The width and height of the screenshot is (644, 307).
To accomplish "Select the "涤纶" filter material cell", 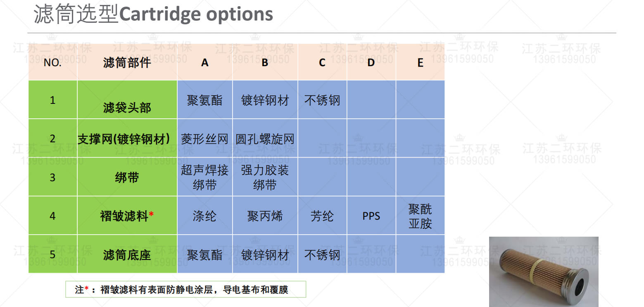I will 204,216.
